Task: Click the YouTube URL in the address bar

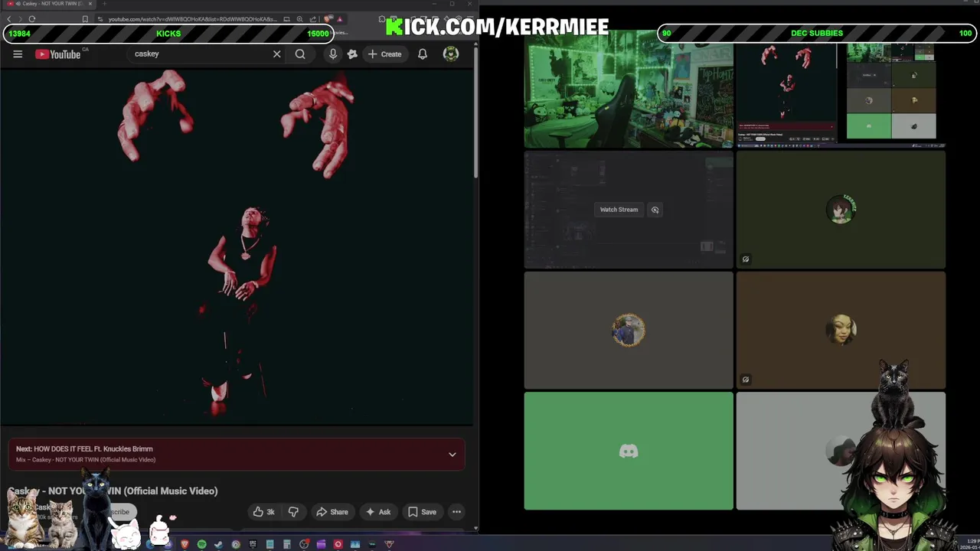Action: 192,19
